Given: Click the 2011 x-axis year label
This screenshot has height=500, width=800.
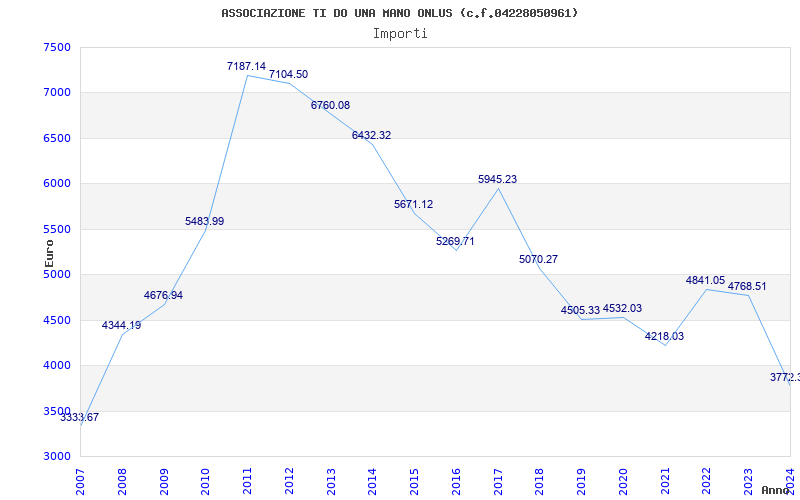Looking at the screenshot, I should [247, 482].
